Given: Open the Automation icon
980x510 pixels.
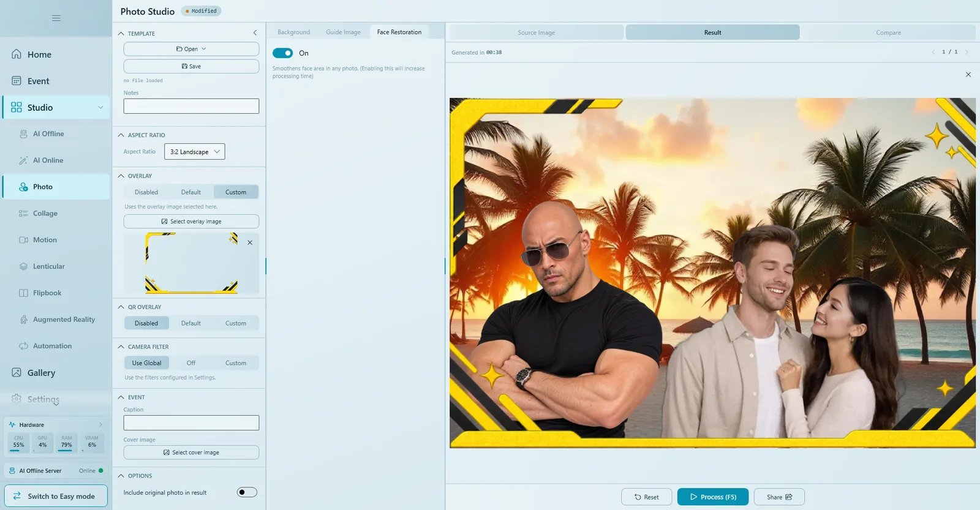Looking at the screenshot, I should pos(23,346).
